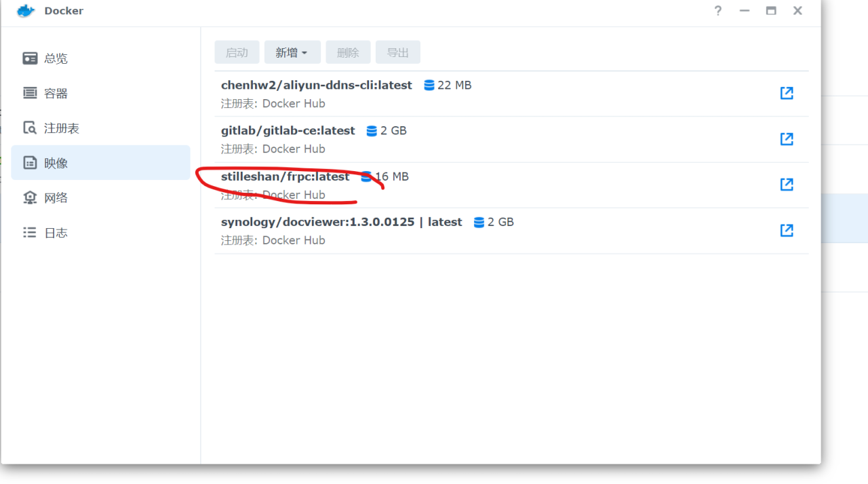Open the 注册表 registry section

[x=61, y=128]
